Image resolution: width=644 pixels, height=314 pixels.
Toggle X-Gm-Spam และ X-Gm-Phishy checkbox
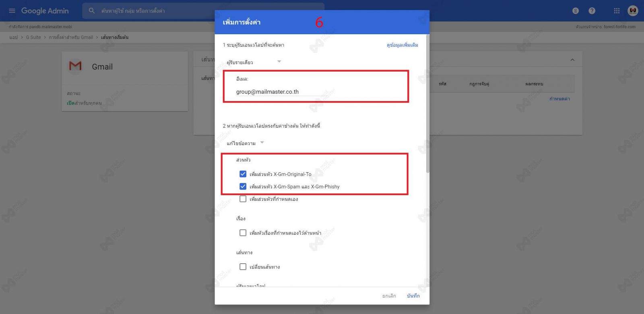click(x=243, y=186)
